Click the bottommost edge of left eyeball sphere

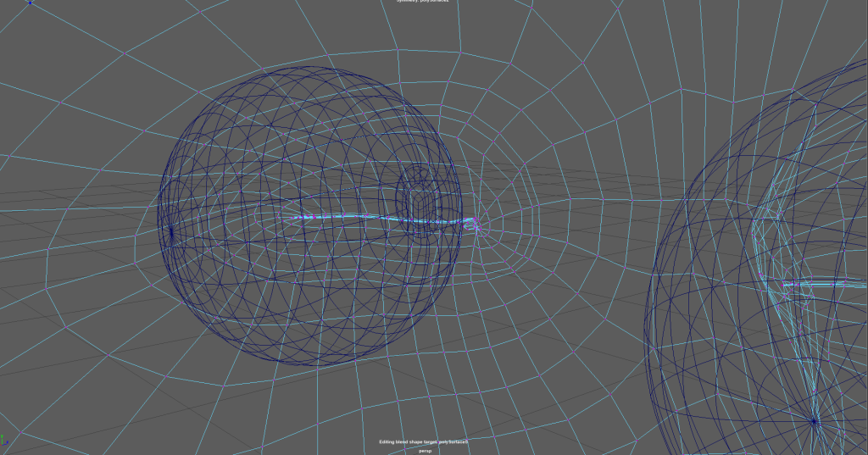click(314, 365)
